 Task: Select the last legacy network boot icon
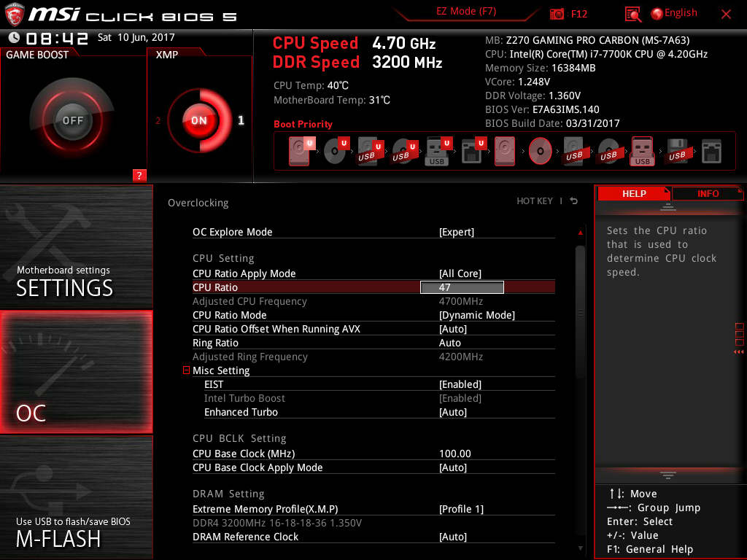(x=711, y=151)
